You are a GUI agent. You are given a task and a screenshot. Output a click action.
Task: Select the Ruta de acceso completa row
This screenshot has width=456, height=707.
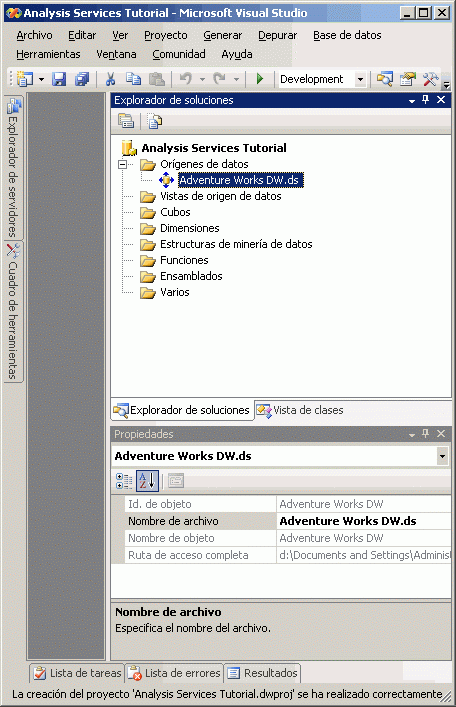(288, 555)
